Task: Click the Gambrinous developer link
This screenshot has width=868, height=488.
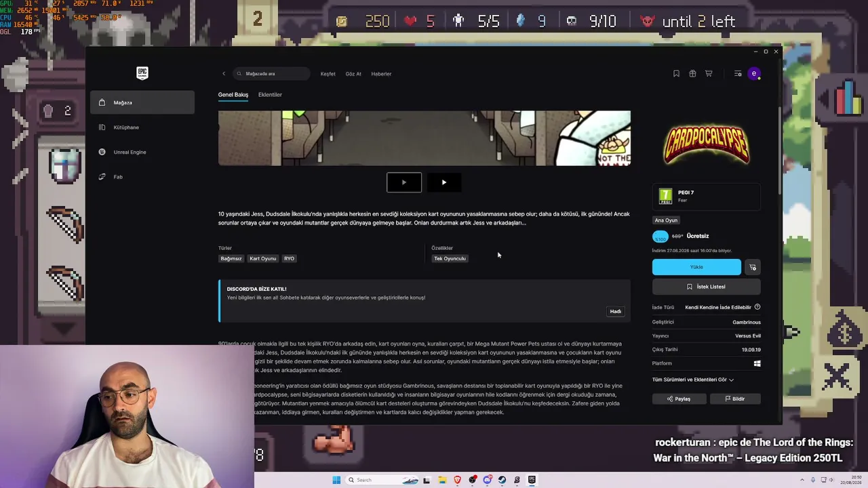Action: coord(747,322)
